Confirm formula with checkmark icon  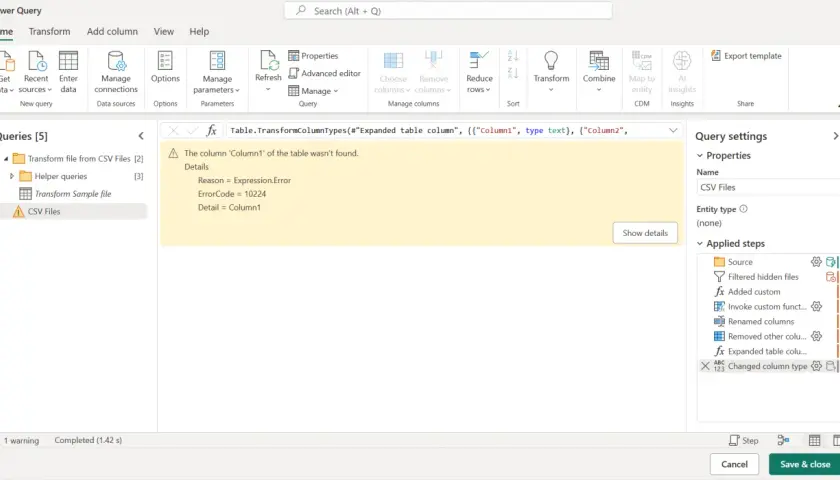(192, 130)
